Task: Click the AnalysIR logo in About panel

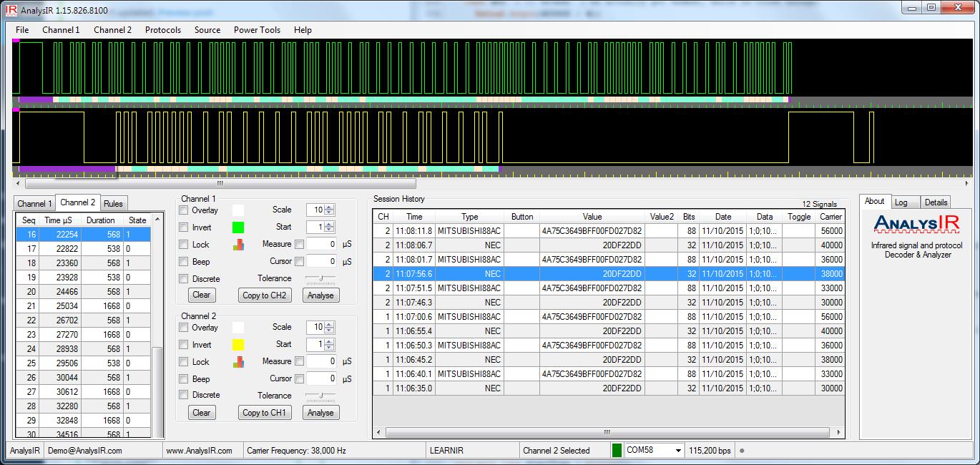Action: pos(916,225)
